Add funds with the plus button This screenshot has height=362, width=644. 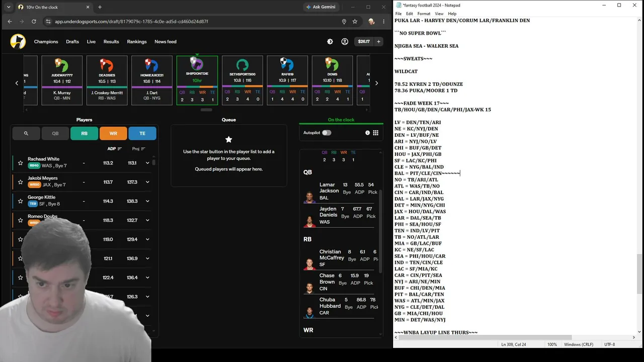[x=378, y=42]
